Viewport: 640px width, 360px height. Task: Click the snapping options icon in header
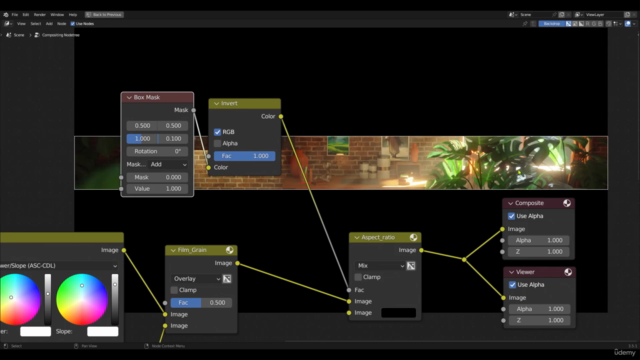click(x=617, y=24)
